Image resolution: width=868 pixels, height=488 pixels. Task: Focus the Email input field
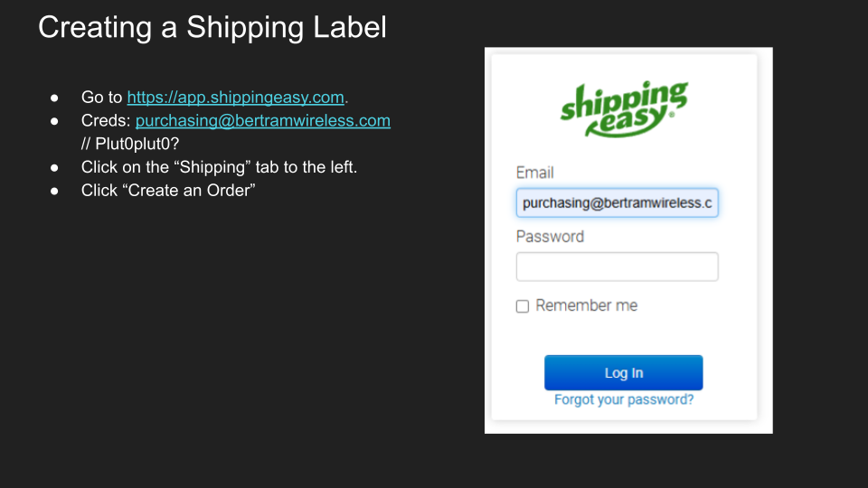[x=618, y=203]
